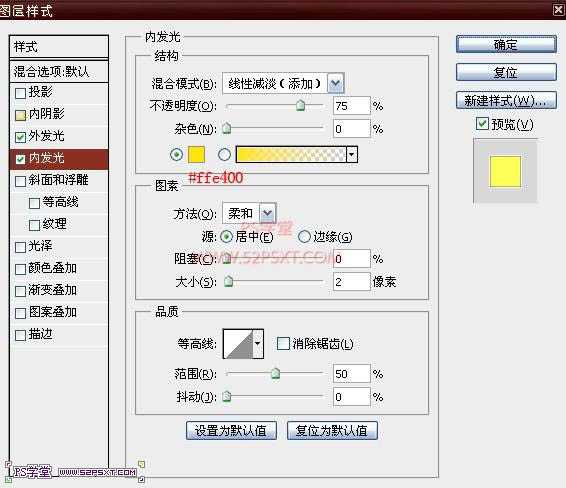Enable the 颜色叠加 color overlay checkbox
This screenshot has width=566, height=488.
pos(20,269)
